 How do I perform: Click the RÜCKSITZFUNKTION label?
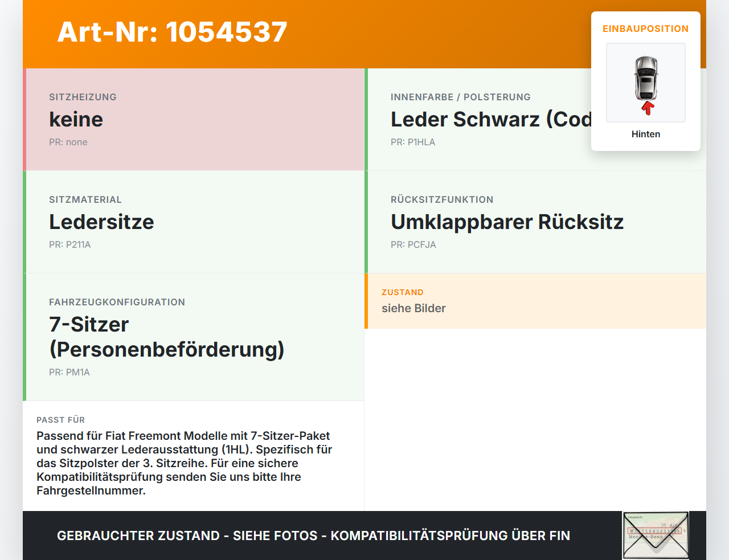click(x=442, y=199)
